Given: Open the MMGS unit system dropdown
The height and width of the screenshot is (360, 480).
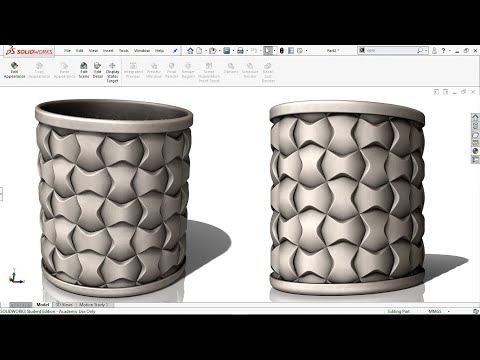Looking at the screenshot, I should (x=449, y=311).
